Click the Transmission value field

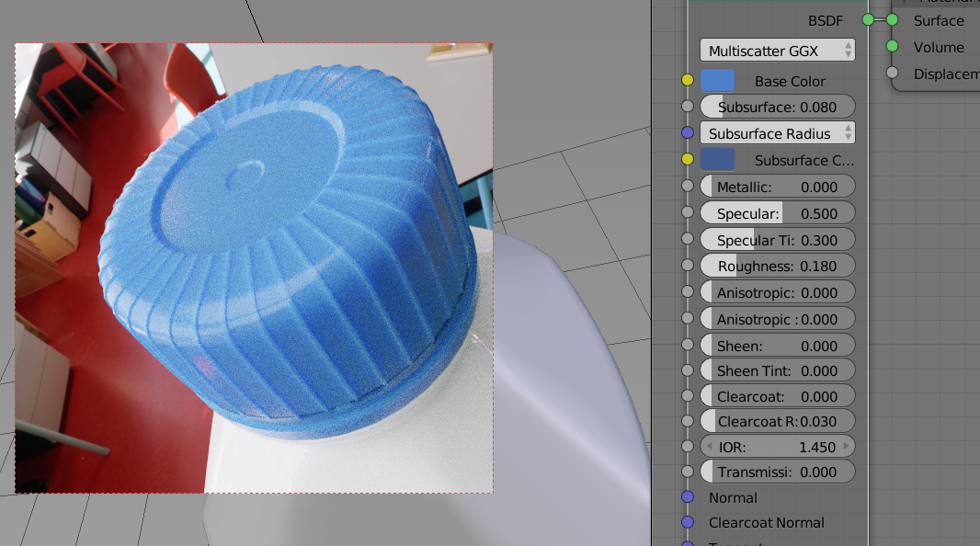coord(777,472)
